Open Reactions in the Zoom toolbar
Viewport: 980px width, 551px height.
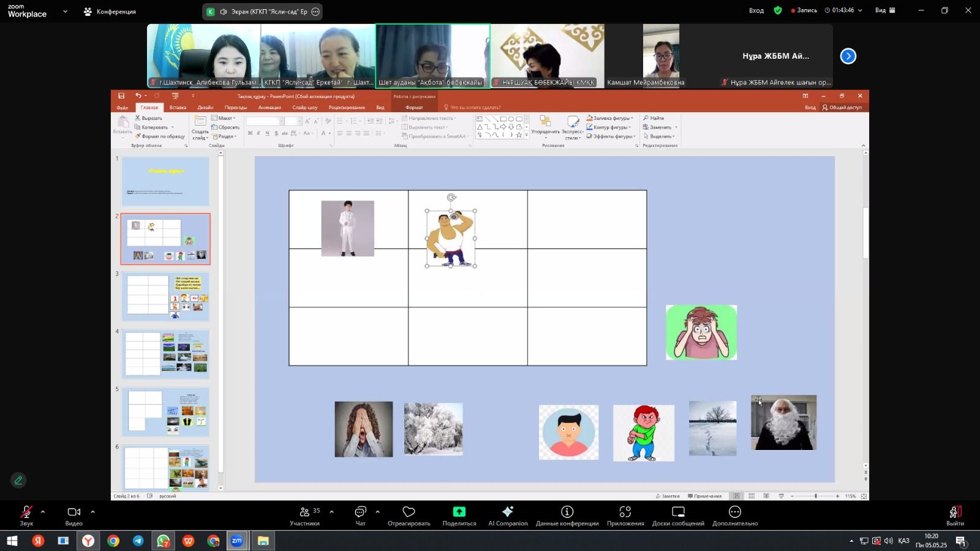409,515
